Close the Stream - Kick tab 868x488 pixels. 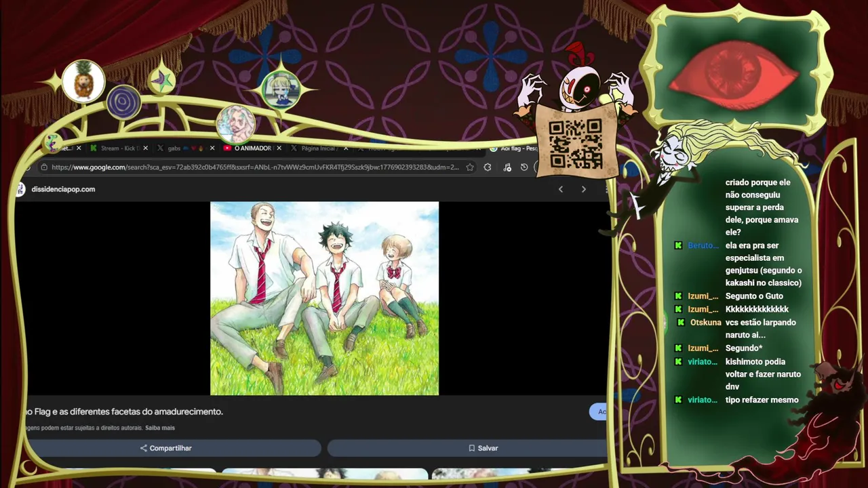pyautogui.click(x=145, y=148)
